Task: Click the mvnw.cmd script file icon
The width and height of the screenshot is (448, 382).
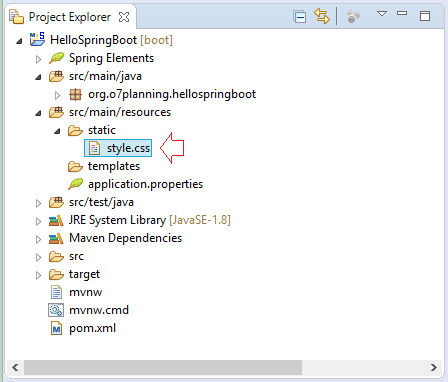Action: point(56,310)
